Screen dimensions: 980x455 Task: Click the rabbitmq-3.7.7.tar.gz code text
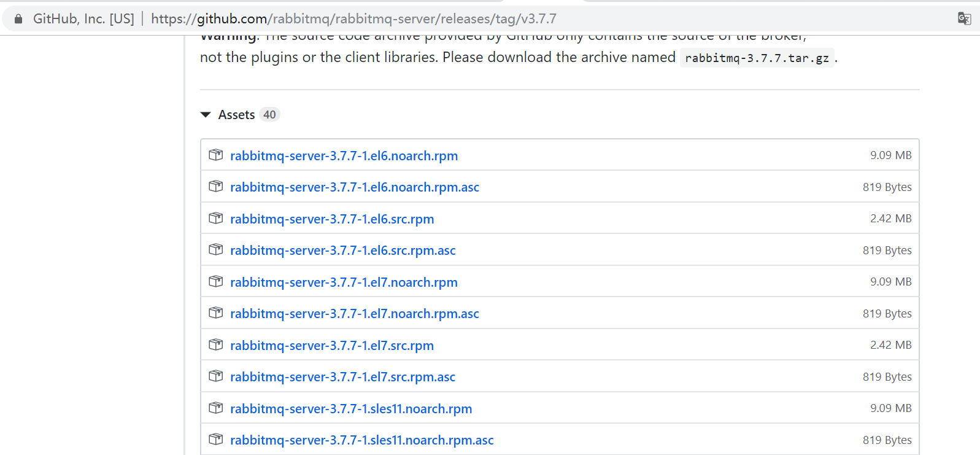point(757,58)
